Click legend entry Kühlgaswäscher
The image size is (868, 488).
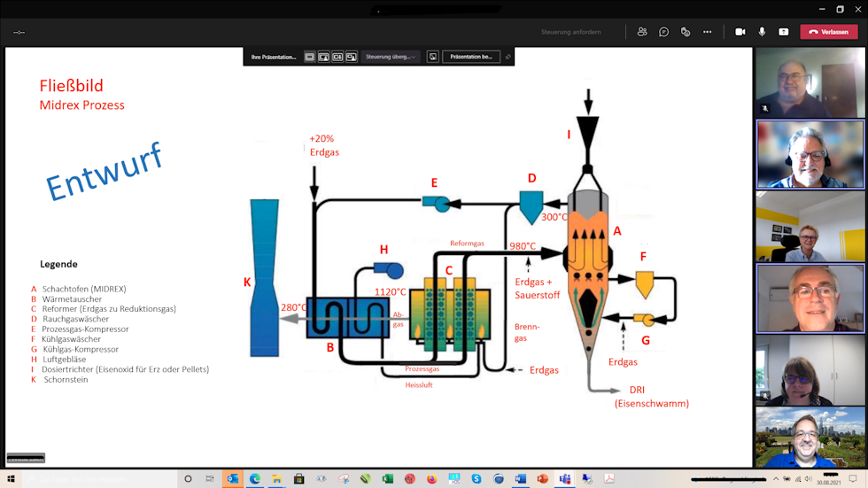[x=72, y=338]
